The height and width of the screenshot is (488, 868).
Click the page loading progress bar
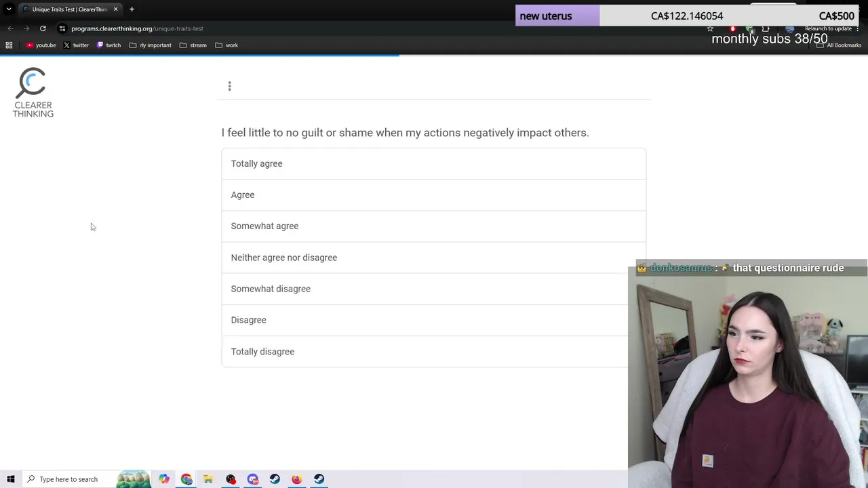click(x=200, y=56)
